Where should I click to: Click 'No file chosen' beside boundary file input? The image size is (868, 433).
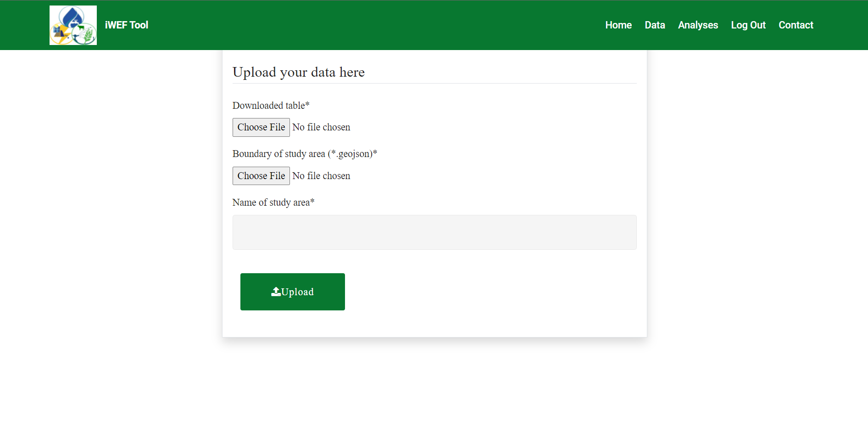pos(321,175)
